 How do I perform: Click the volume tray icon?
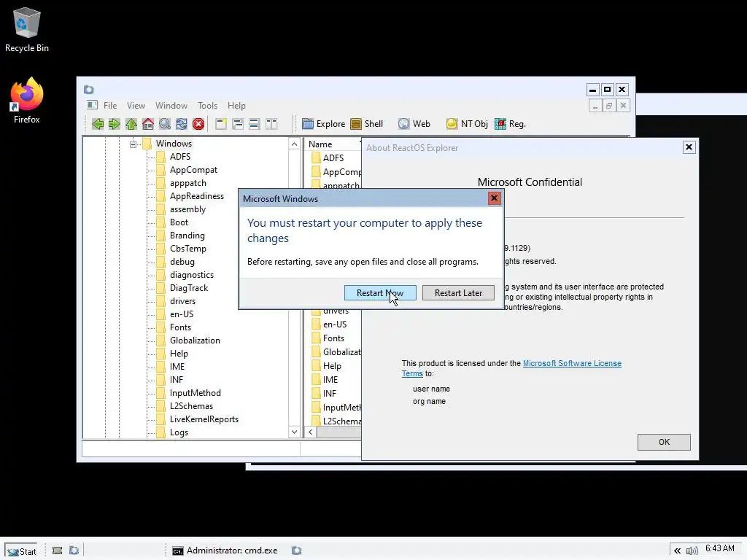click(x=692, y=551)
